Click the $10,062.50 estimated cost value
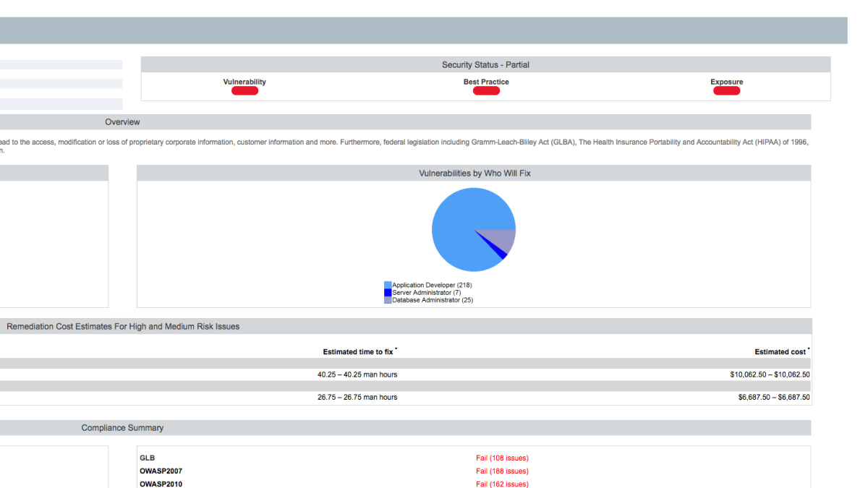 (x=770, y=374)
